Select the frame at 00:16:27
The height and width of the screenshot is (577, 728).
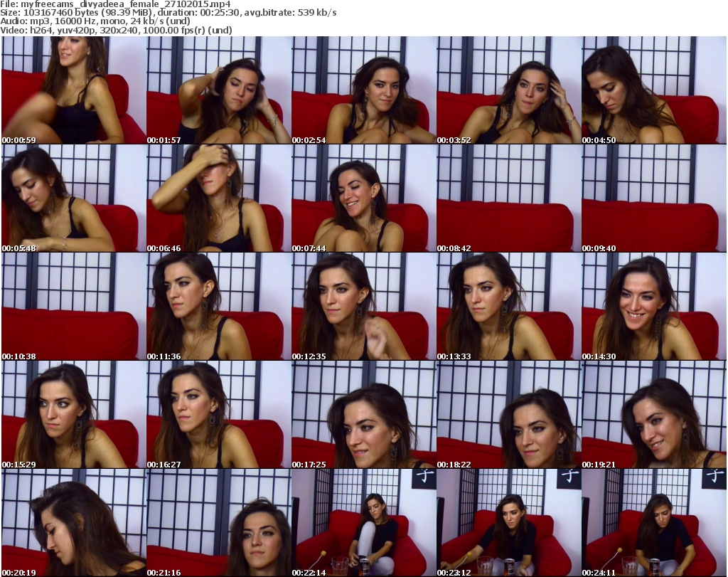[x=219, y=414]
